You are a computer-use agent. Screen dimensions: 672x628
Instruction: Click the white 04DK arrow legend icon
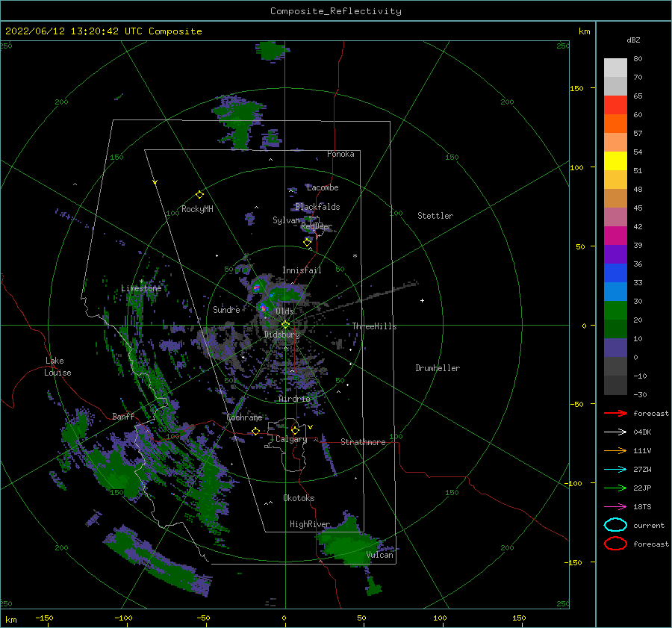(x=615, y=432)
